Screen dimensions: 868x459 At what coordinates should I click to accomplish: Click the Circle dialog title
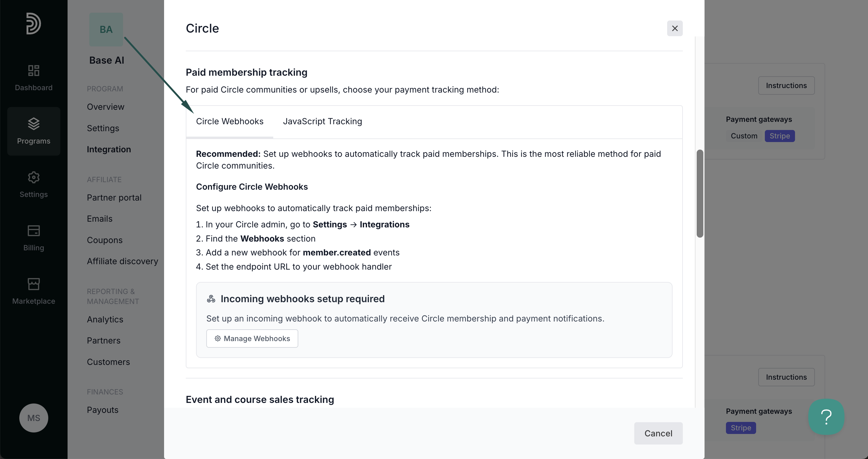click(202, 28)
